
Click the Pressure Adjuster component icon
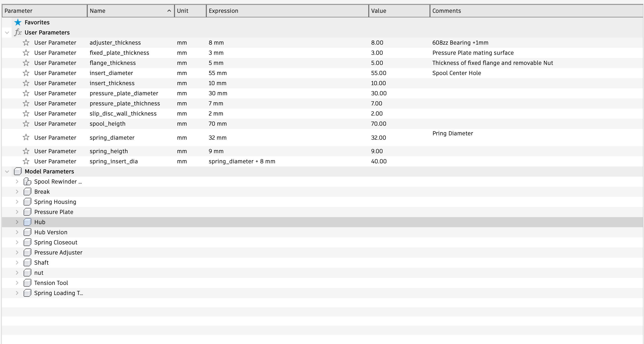tap(27, 252)
